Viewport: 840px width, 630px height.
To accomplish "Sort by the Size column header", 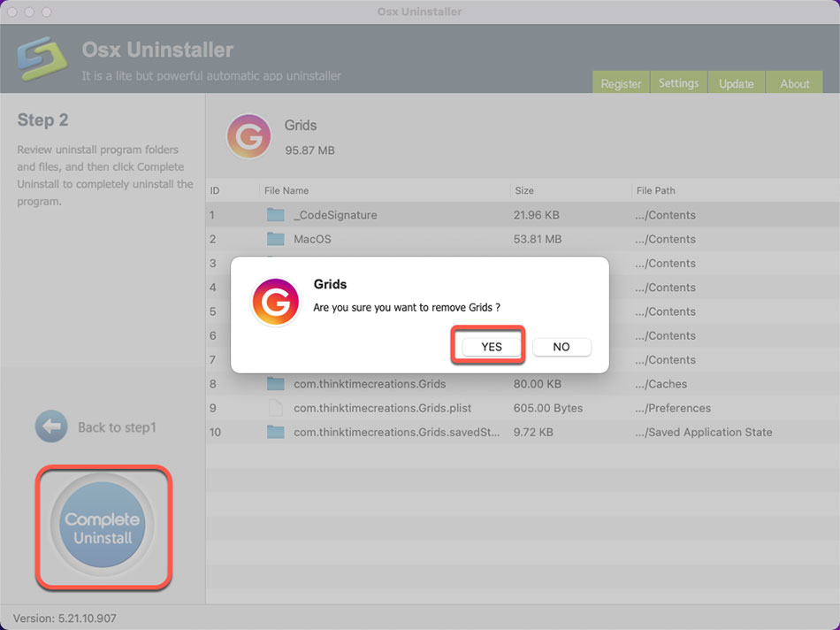I will (x=524, y=190).
